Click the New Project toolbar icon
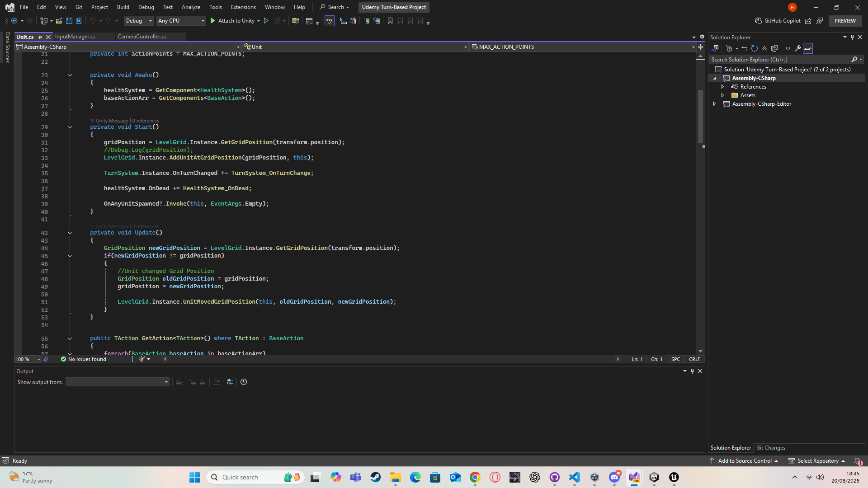The height and width of the screenshot is (488, 868). [x=44, y=21]
